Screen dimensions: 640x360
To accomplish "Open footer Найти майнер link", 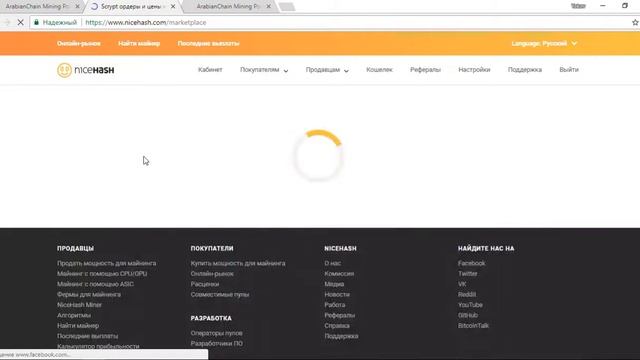I will [x=78, y=326].
